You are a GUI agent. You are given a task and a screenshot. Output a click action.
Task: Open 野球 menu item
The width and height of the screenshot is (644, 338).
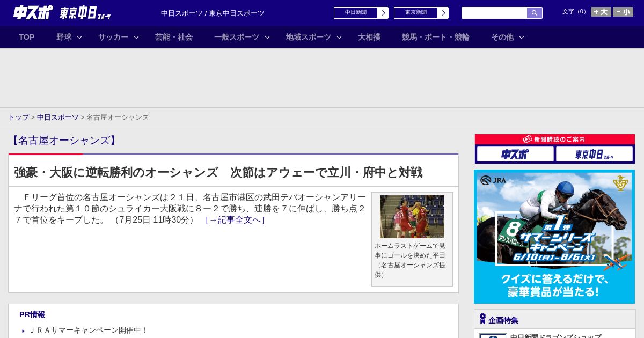64,37
